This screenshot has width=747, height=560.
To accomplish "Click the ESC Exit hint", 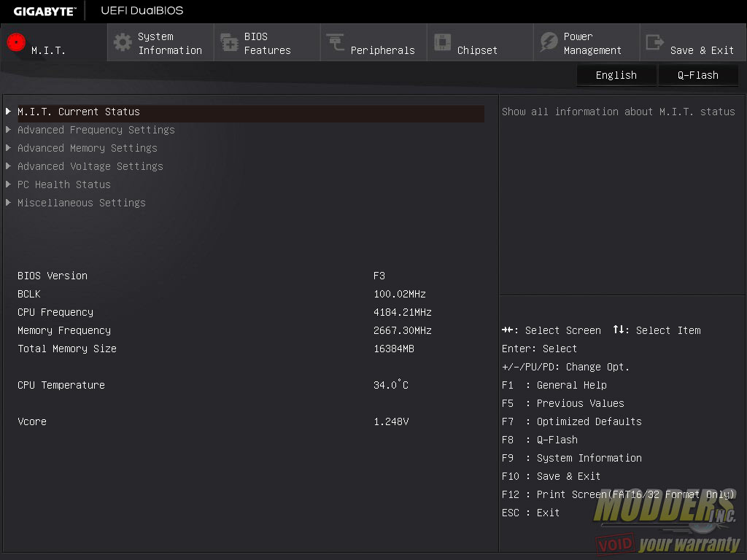I will pyautogui.click(x=531, y=513).
